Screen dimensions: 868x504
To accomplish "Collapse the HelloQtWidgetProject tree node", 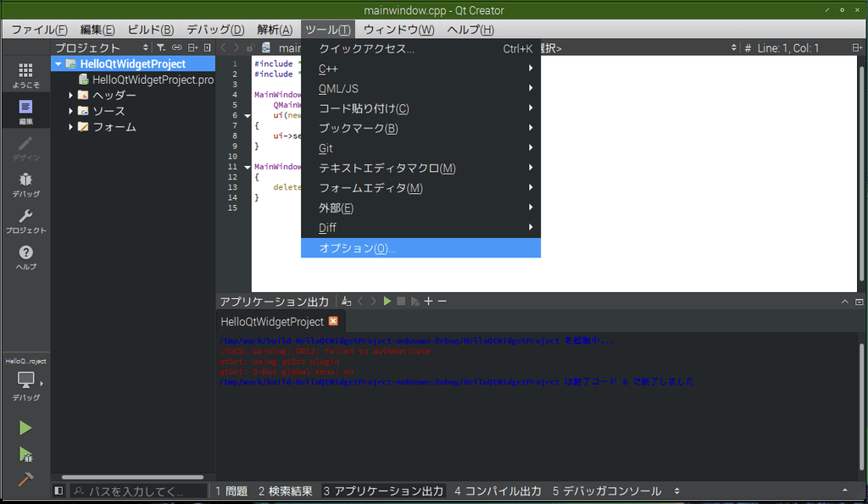I will pyautogui.click(x=58, y=64).
